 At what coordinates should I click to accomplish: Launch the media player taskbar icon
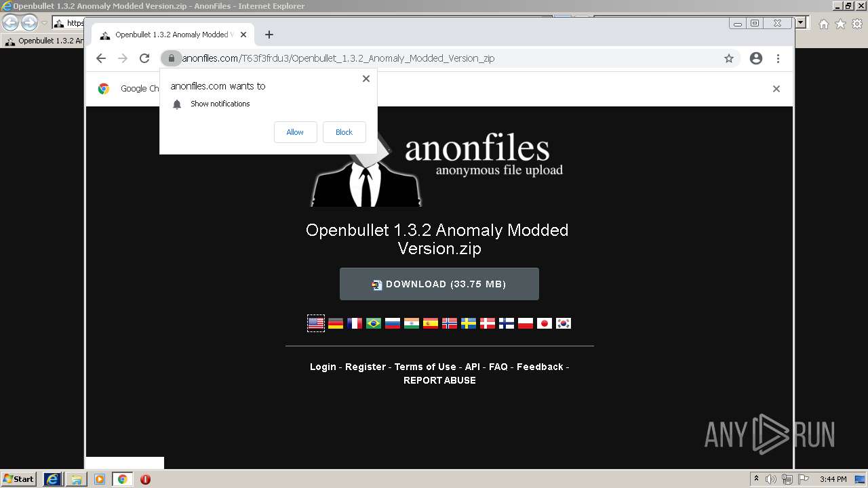click(100, 479)
